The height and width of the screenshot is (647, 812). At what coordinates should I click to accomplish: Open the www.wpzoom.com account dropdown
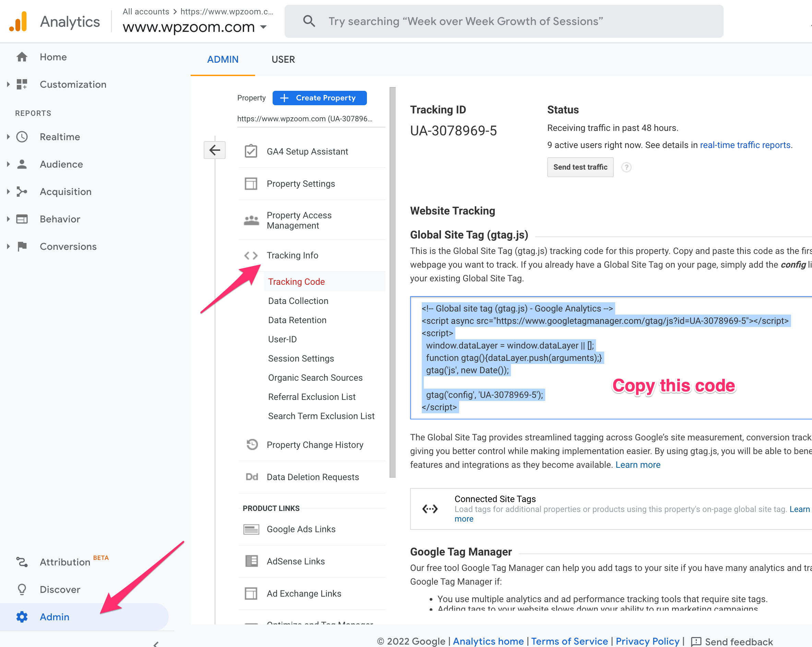pos(195,27)
